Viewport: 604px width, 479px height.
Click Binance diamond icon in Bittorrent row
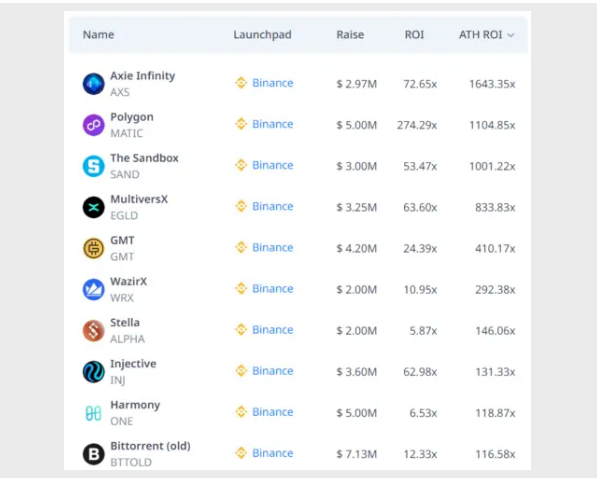[241, 453]
